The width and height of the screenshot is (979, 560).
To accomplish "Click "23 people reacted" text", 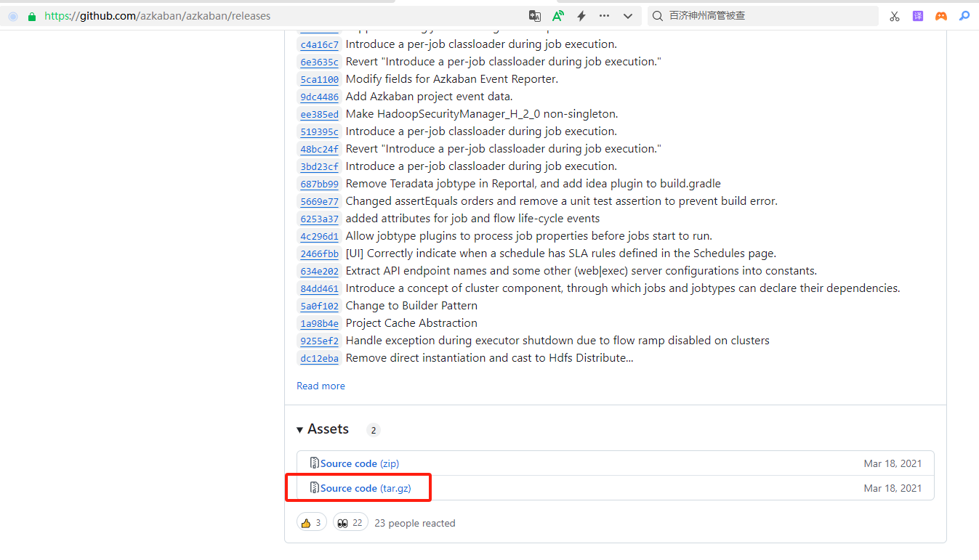I will tap(415, 523).
